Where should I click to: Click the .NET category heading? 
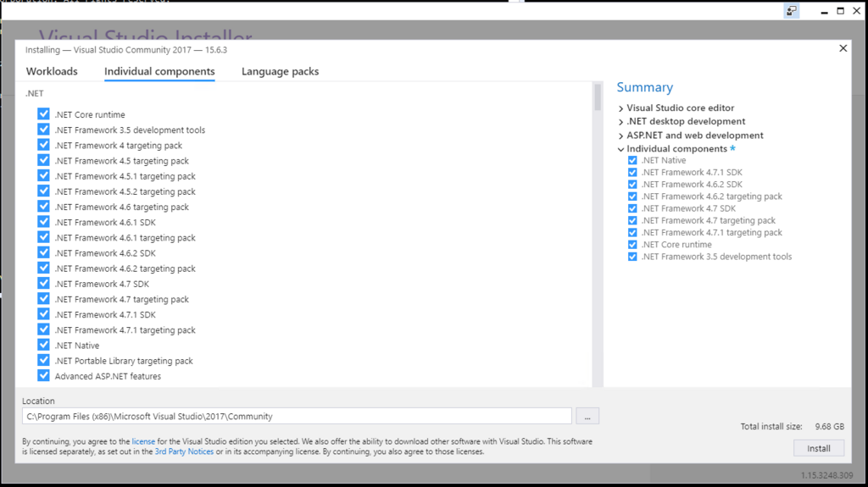click(x=34, y=93)
